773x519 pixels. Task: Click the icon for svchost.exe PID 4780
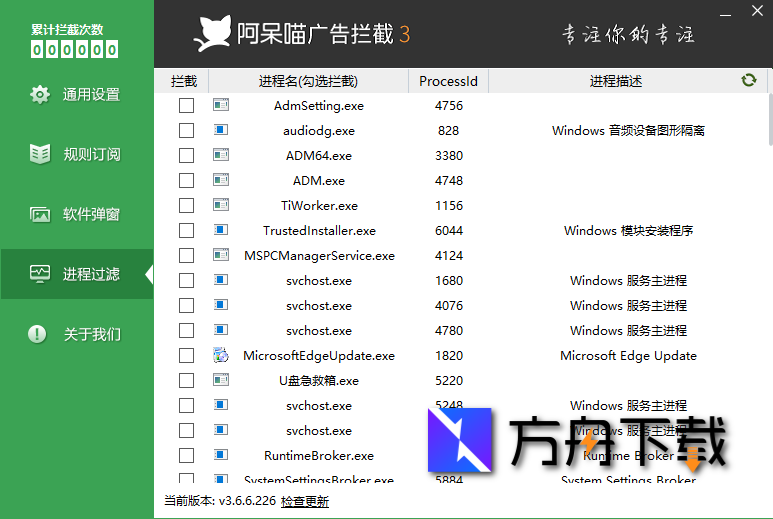(221, 329)
